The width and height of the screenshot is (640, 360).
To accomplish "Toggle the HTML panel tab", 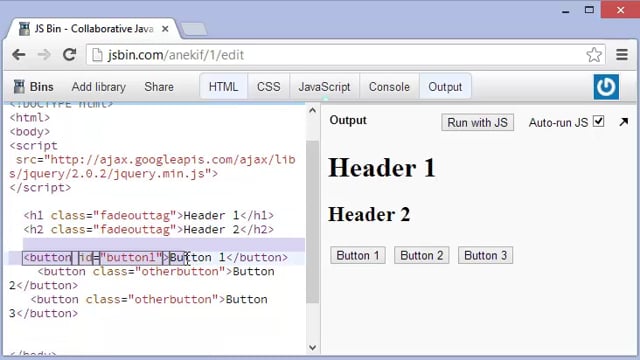I will 223,87.
